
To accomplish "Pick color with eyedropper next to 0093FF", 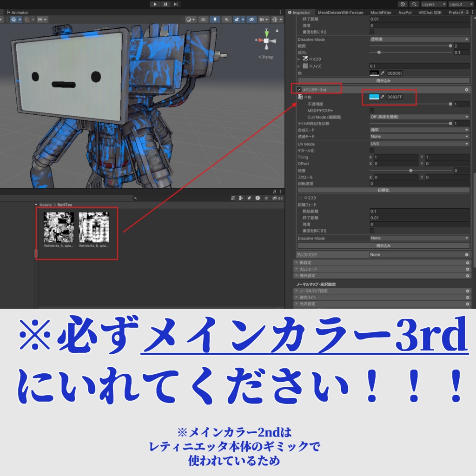I will click(x=383, y=97).
